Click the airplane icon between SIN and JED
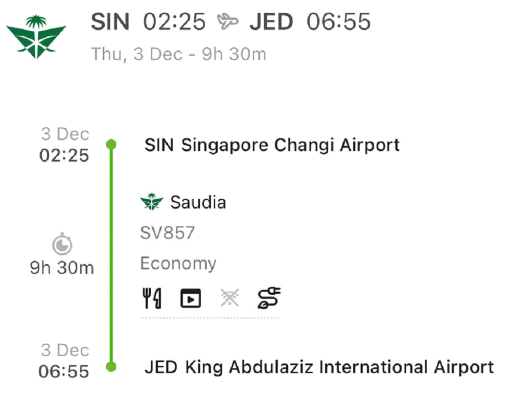The width and height of the screenshot is (532, 402). click(x=227, y=22)
